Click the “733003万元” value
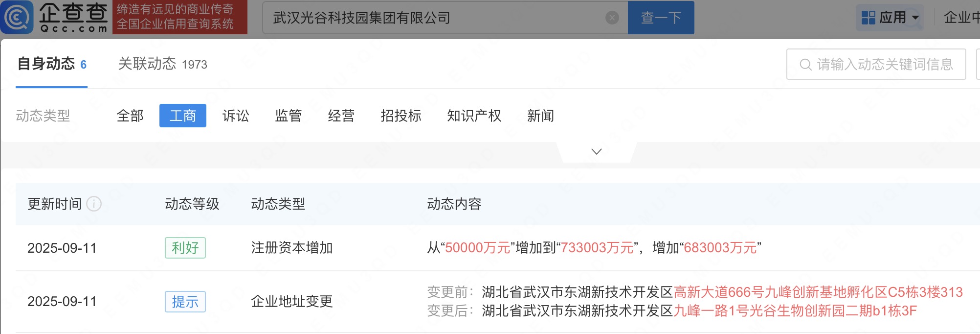Screen dimensions: 980x334 pos(597,248)
